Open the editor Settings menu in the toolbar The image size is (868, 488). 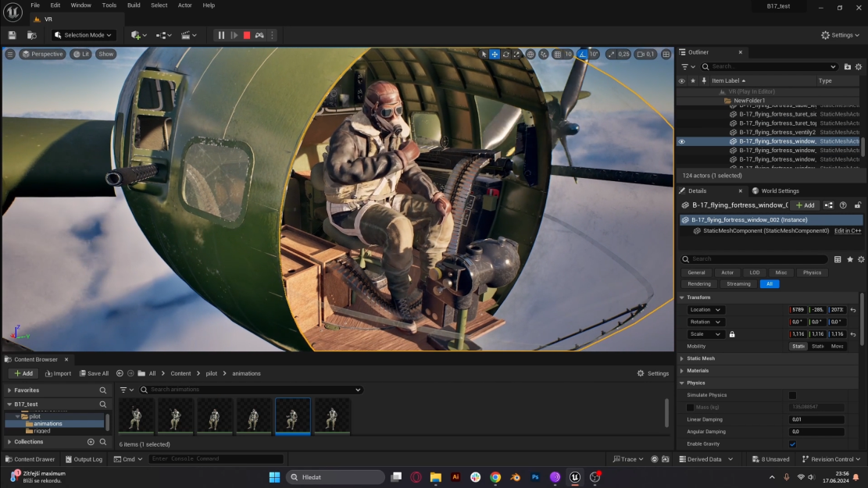coord(840,35)
